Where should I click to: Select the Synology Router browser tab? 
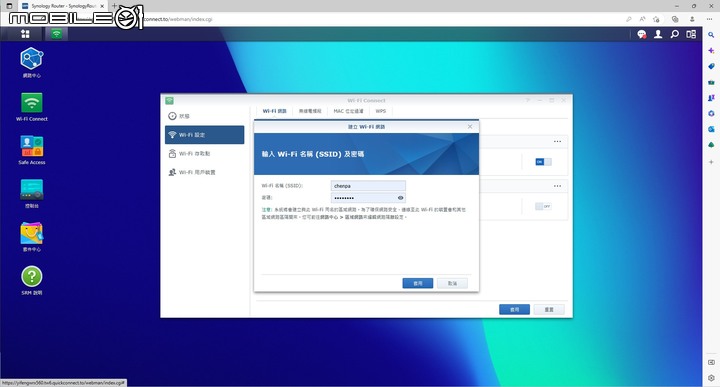point(63,6)
